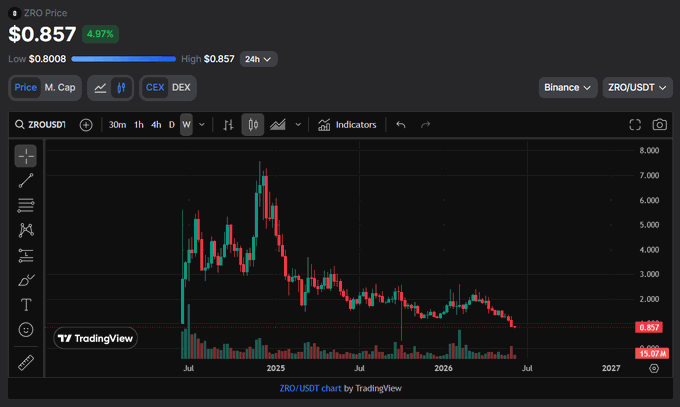Expand more chart style options chevron
This screenshot has height=407, width=680.
tap(298, 125)
